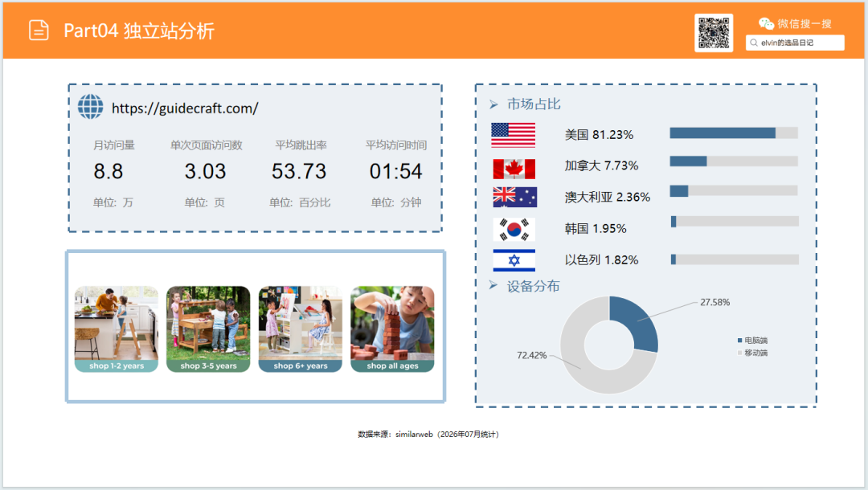Click the arrow bullet beside 设备分布

pyautogui.click(x=493, y=285)
